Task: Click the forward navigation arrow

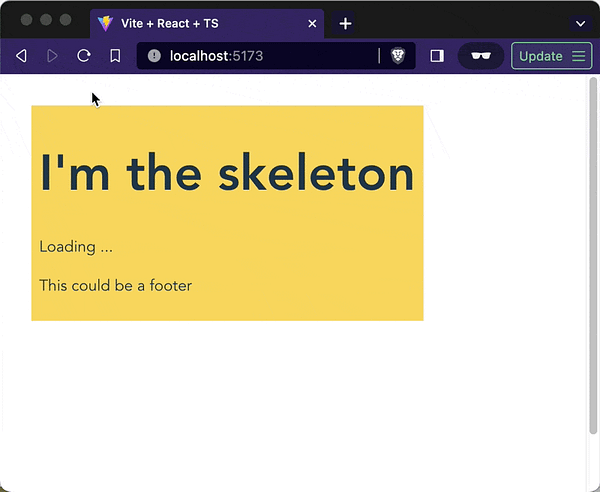Action: click(52, 56)
